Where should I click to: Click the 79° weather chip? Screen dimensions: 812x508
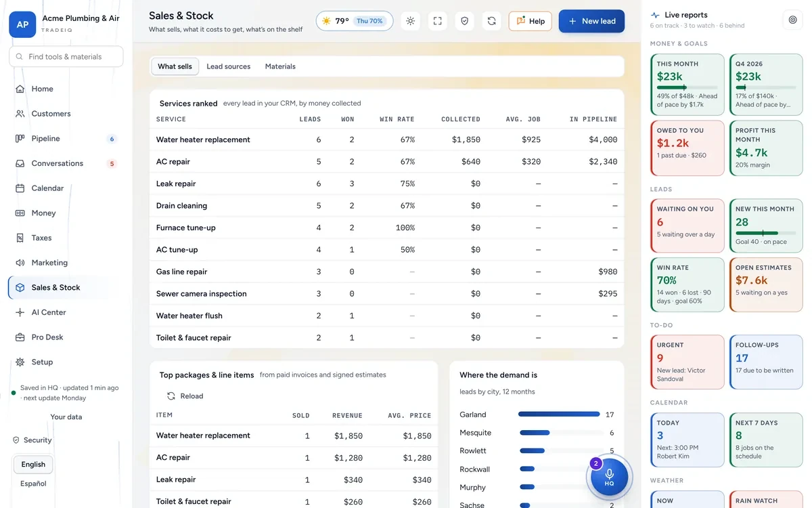(355, 21)
